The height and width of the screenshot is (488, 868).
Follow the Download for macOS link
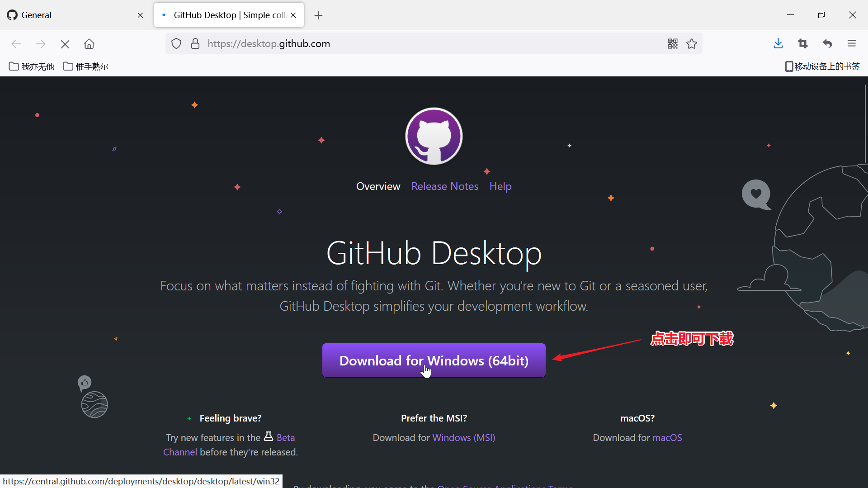667,438
